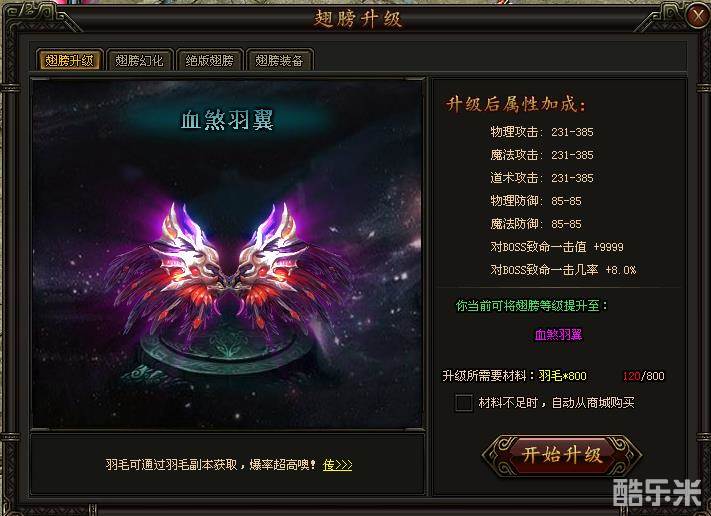Click the 血煞羽翼 title banner above the wings
Image resolution: width=711 pixels, height=516 pixels.
coord(227,120)
